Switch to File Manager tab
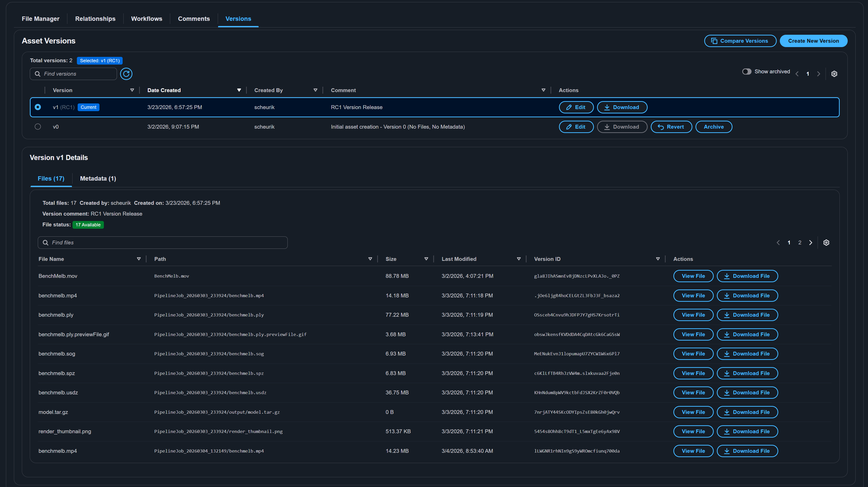Image resolution: width=868 pixels, height=487 pixels. pyautogui.click(x=40, y=19)
